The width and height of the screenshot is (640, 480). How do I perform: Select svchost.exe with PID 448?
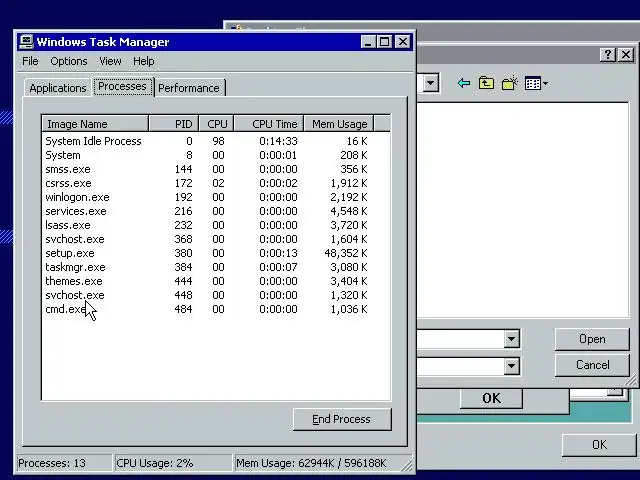click(x=216, y=295)
